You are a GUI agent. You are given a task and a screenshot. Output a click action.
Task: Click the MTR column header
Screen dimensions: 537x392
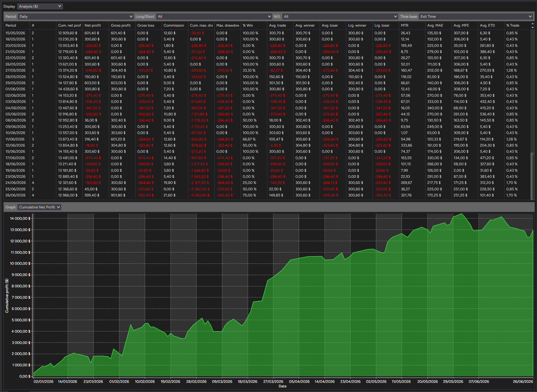coord(411,25)
